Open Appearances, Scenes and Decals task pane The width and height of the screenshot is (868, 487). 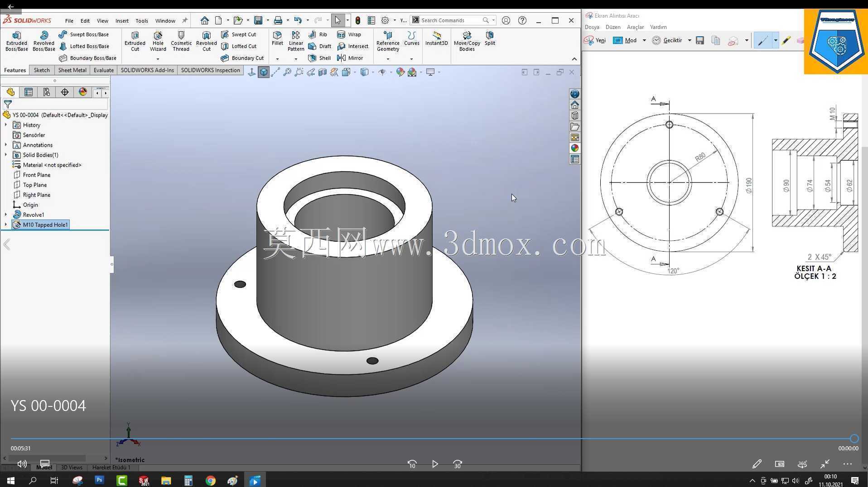tap(575, 148)
